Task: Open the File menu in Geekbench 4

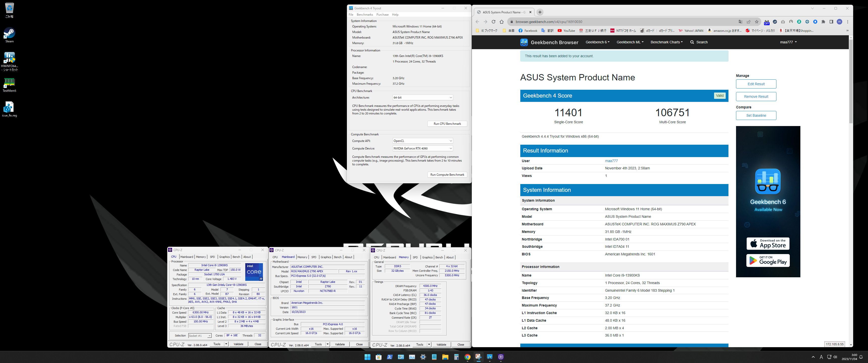Action: point(351,14)
